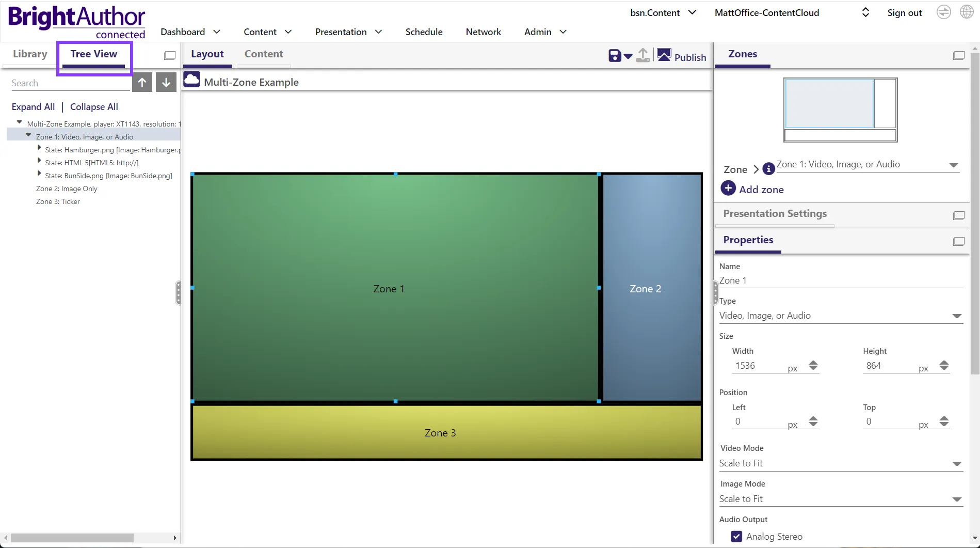Viewport: 980px width, 548px height.
Task: Click the zone info icon
Action: coord(768,168)
